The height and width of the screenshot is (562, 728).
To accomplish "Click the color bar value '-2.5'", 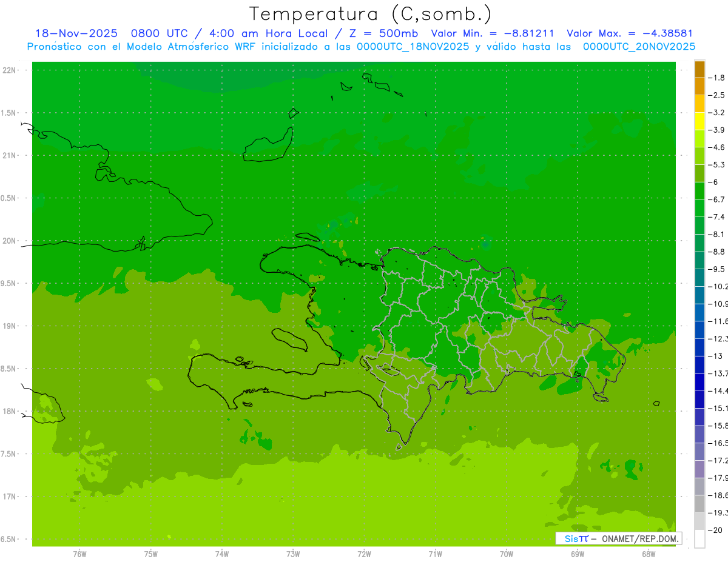I will click(x=716, y=95).
